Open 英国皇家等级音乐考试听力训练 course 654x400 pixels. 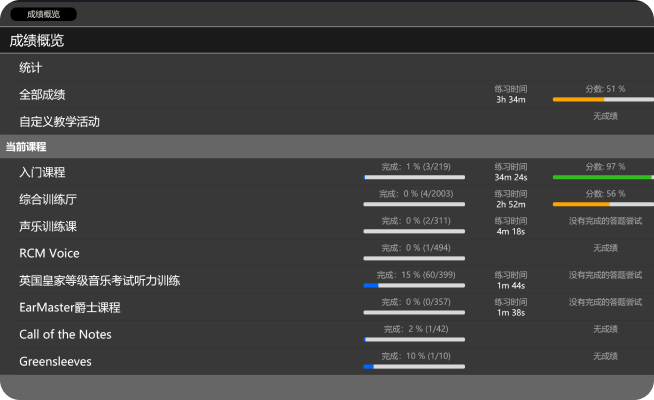pos(100,281)
